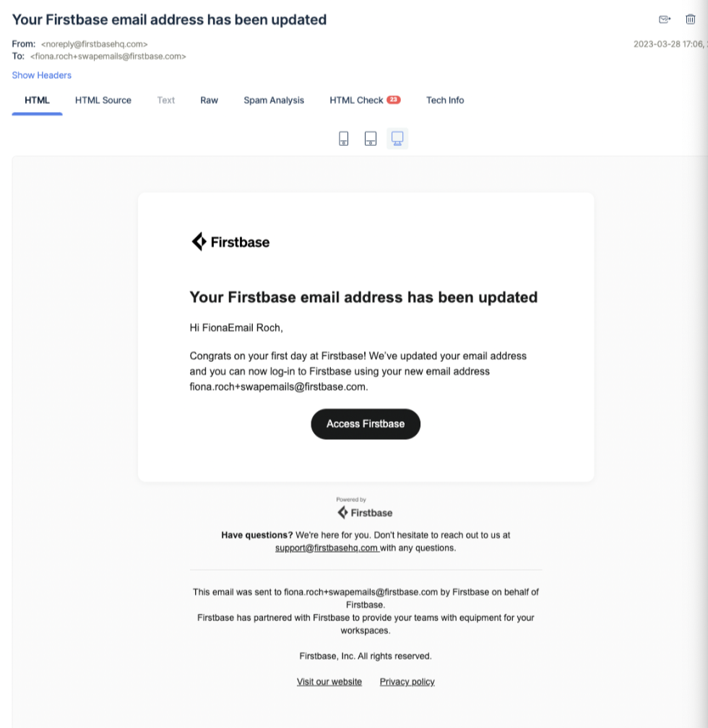
Task: Select the desktop preview icon
Action: [x=397, y=139]
